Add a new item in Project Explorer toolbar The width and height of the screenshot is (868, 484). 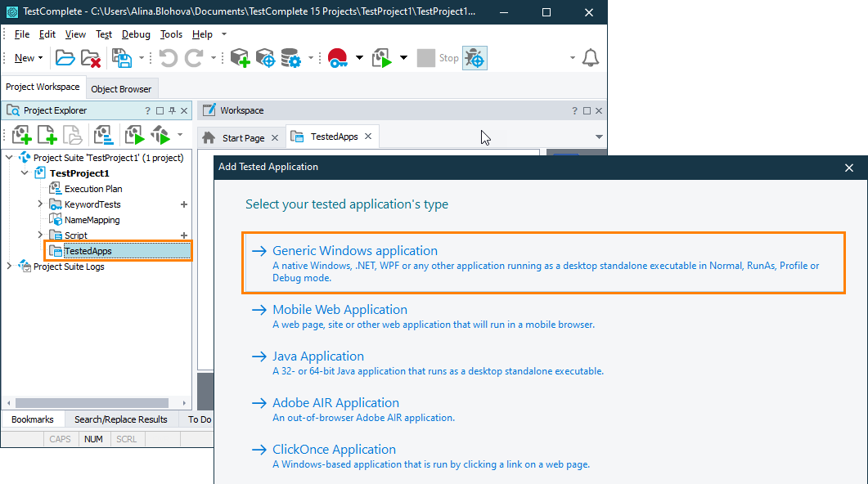tap(20, 134)
